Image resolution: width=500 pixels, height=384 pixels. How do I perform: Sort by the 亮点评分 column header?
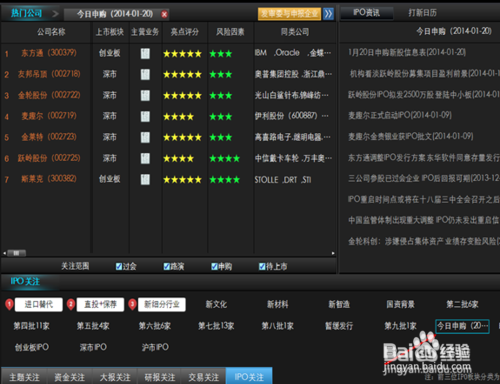tap(185, 32)
